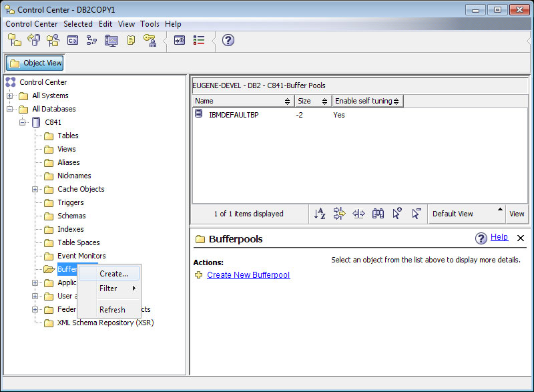Screen dimensions: 534x392
Task: Open the Task Center toolbar icon
Action: tap(92, 40)
